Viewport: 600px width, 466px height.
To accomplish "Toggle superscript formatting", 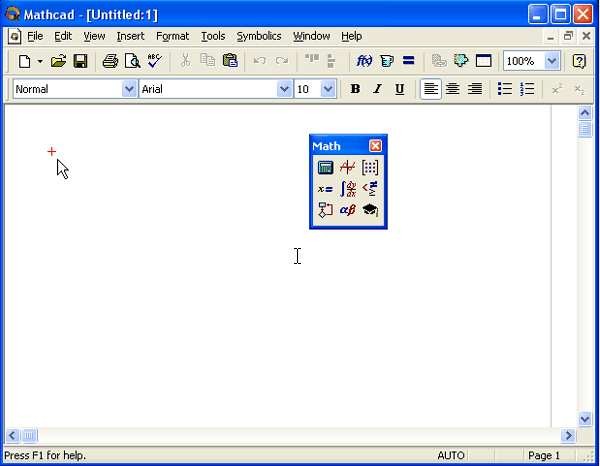I will click(557, 89).
